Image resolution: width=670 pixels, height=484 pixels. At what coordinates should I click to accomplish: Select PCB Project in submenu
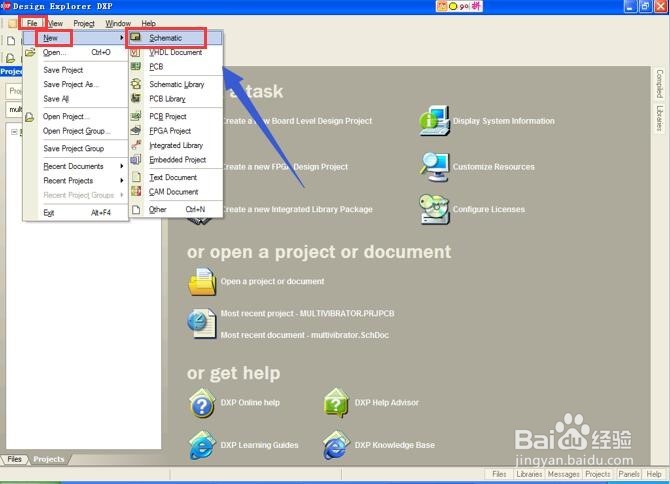pyautogui.click(x=175, y=116)
